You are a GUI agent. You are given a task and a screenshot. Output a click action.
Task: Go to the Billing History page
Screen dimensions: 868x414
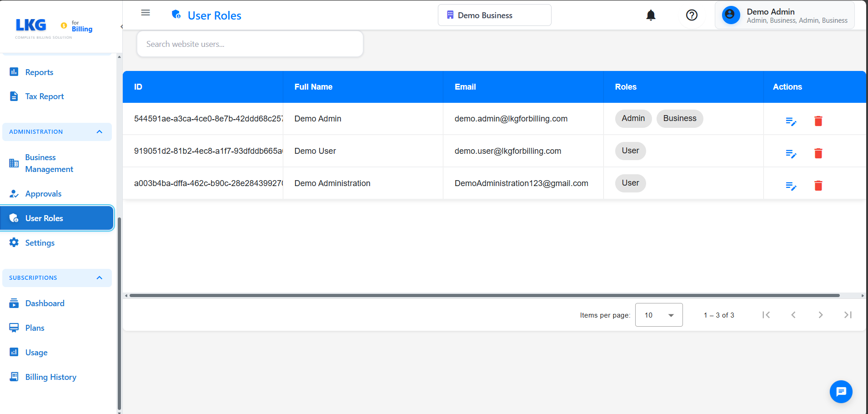[50, 377]
